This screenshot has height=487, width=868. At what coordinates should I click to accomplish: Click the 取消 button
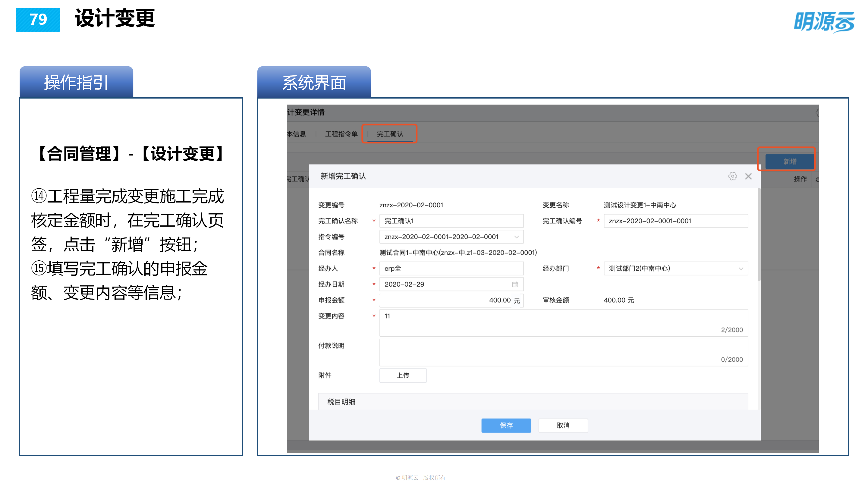[x=563, y=425]
